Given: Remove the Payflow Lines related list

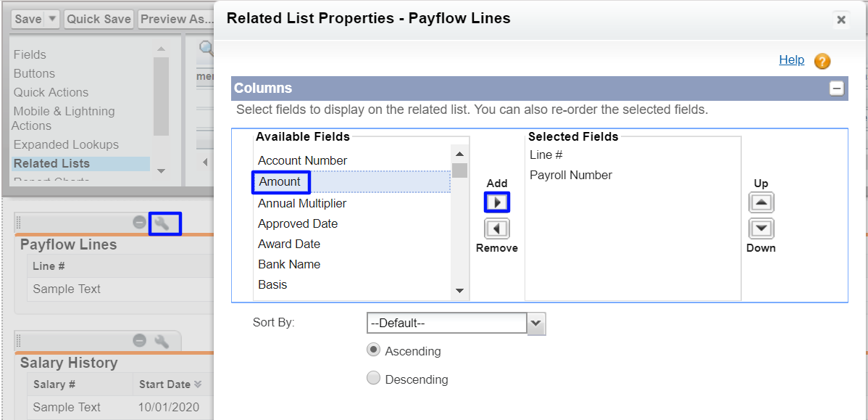Looking at the screenshot, I should tap(140, 223).
